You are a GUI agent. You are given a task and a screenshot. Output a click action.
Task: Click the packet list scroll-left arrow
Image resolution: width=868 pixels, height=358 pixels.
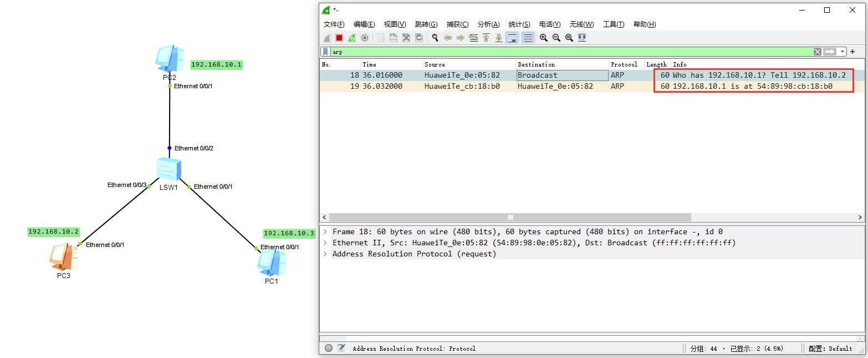point(324,217)
